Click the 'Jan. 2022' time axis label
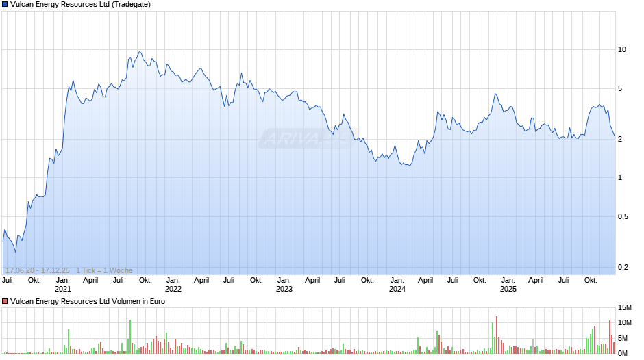The image size is (644, 360). (173, 285)
